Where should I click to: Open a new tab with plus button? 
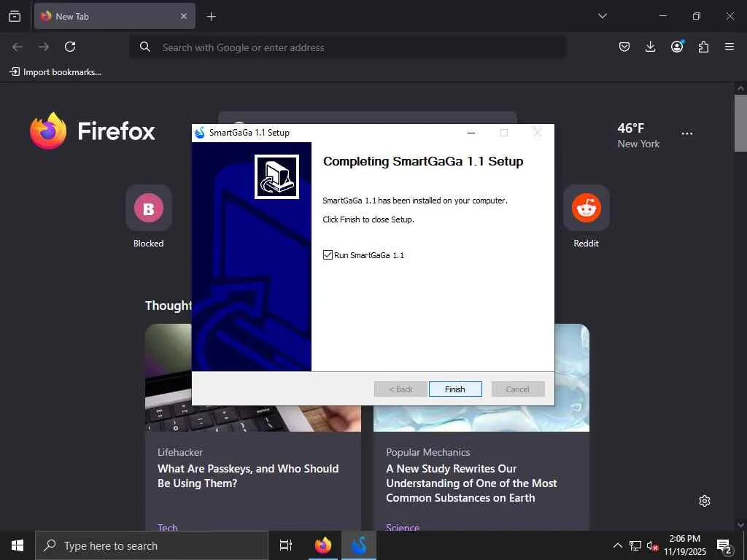pyautogui.click(x=211, y=17)
